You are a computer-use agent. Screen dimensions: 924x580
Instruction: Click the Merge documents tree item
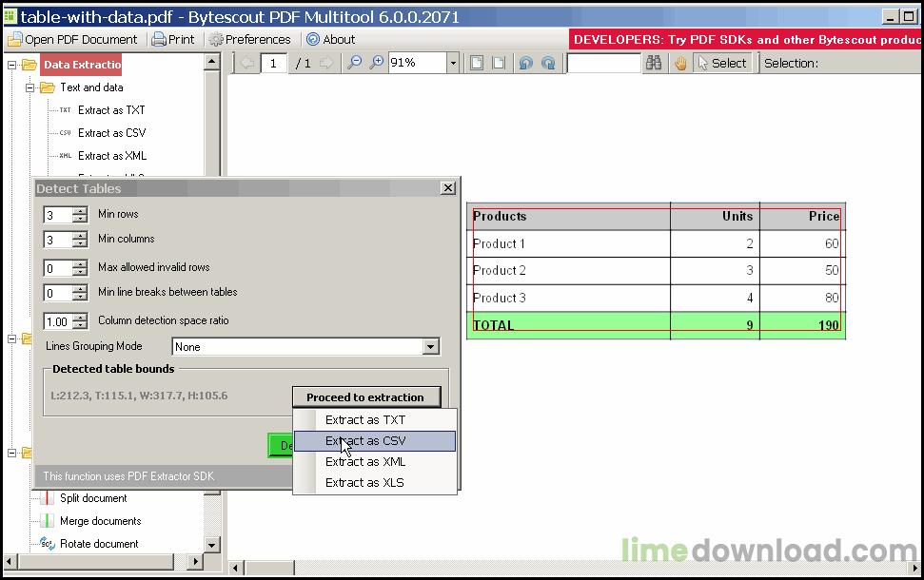(x=100, y=521)
